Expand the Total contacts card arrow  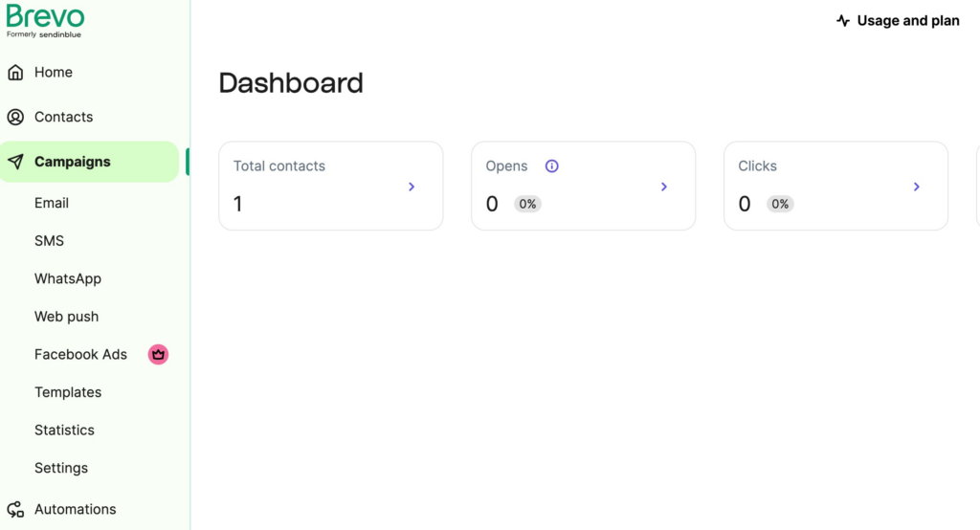click(x=412, y=187)
